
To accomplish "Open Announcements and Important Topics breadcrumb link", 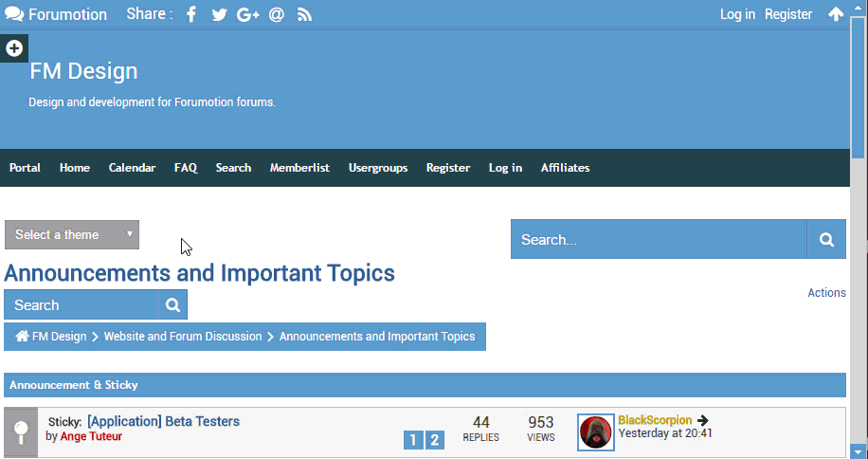I will coord(377,336).
